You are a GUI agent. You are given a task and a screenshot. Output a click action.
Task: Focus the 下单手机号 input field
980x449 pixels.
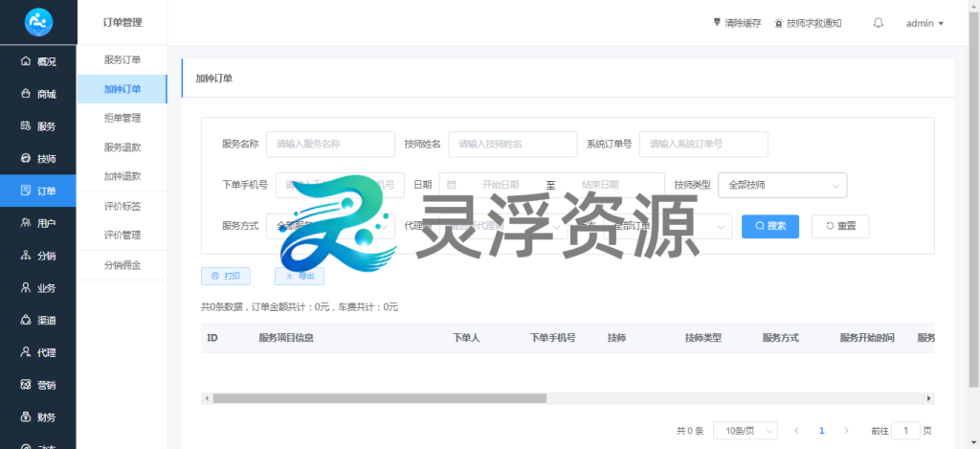(x=340, y=185)
